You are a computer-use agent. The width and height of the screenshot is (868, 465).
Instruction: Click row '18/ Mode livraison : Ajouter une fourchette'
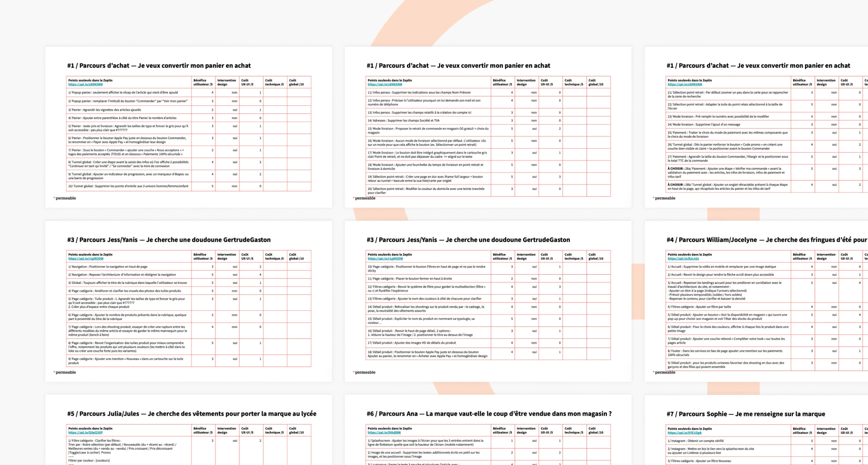[488, 167]
